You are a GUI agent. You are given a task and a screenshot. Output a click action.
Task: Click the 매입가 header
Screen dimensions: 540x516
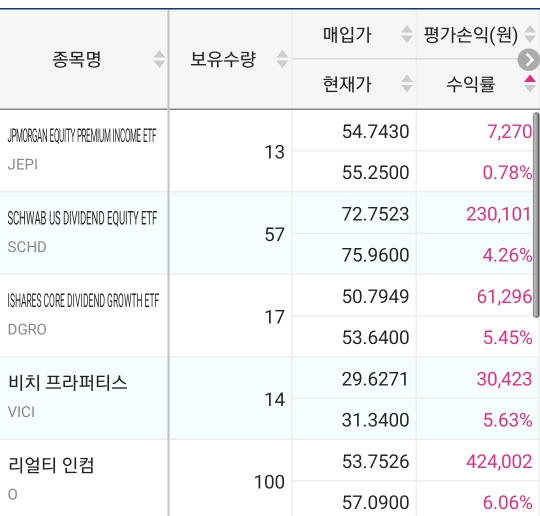347,34
